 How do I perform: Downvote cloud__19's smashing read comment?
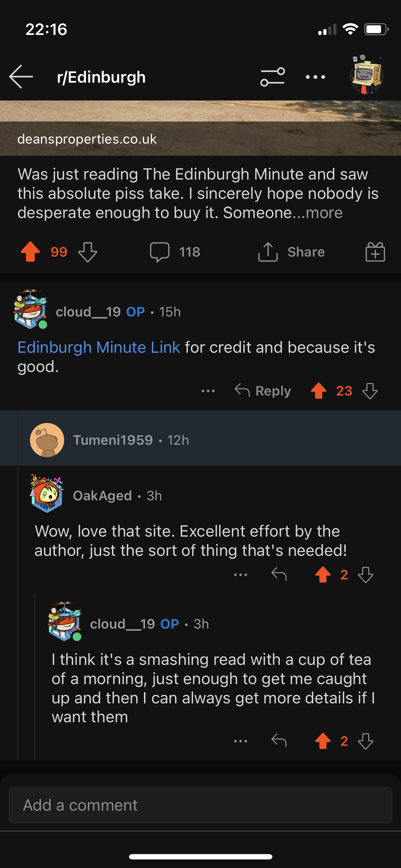click(x=366, y=741)
